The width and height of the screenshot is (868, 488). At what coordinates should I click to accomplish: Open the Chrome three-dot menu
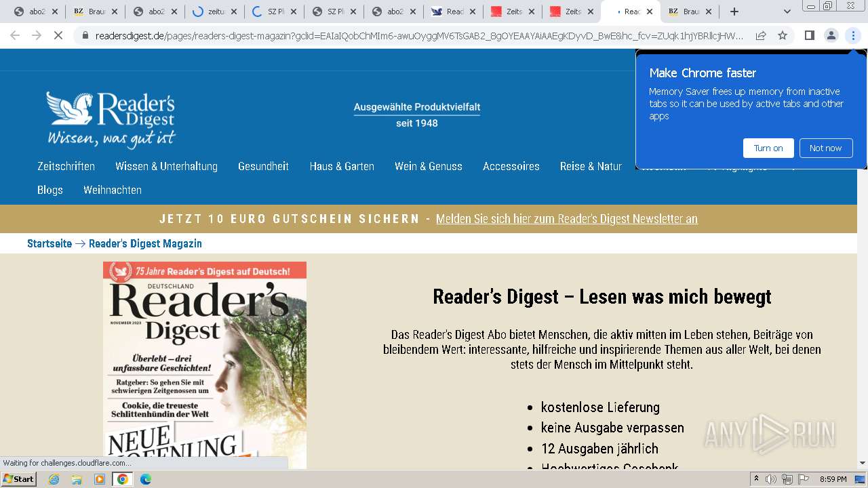[x=853, y=35]
